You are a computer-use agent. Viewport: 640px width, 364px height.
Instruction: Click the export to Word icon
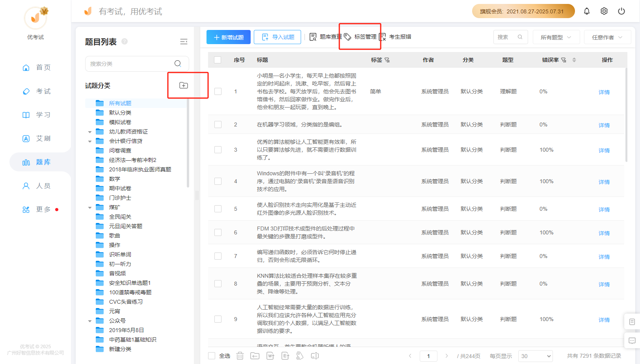[270, 356]
